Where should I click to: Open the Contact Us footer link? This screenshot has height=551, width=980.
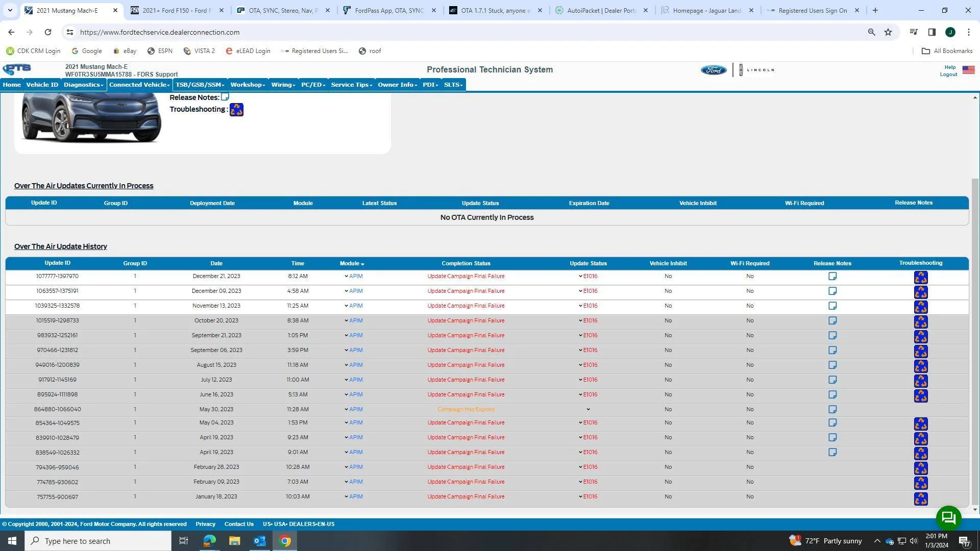239,524
